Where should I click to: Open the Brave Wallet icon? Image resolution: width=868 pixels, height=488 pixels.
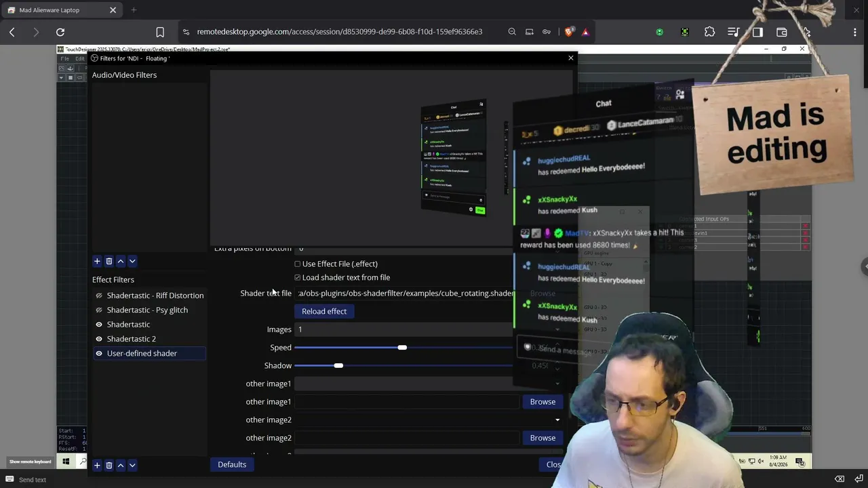tap(781, 32)
